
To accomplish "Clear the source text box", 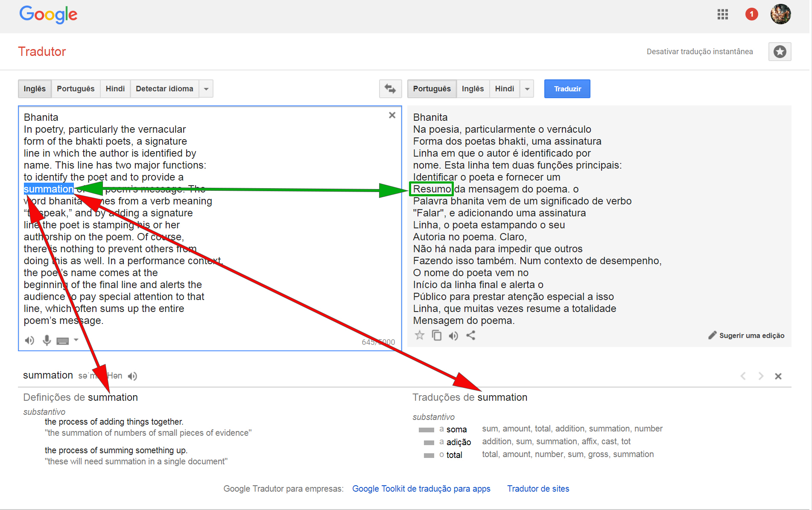I will click(392, 115).
